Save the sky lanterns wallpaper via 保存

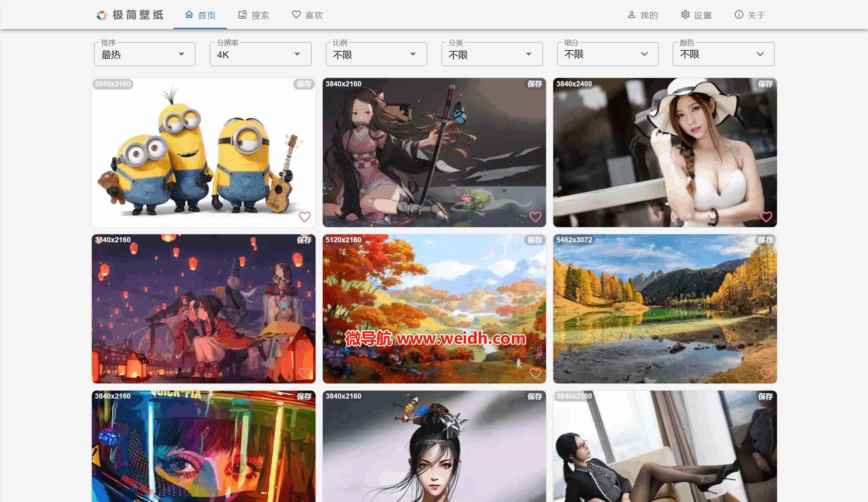pyautogui.click(x=304, y=240)
